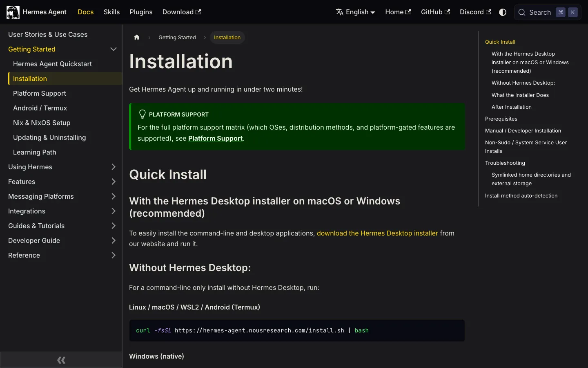The width and height of the screenshot is (588, 368).
Task: Open the Skills nav item
Action: (x=111, y=12)
